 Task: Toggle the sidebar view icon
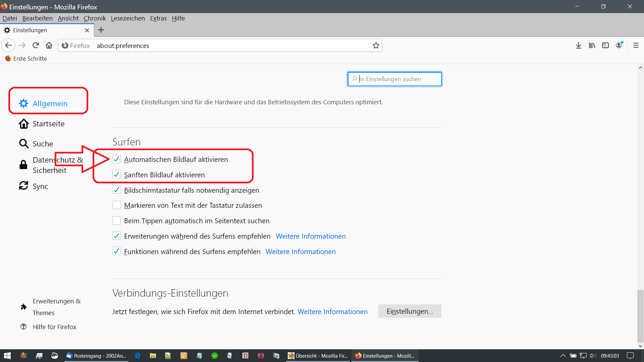pos(605,45)
